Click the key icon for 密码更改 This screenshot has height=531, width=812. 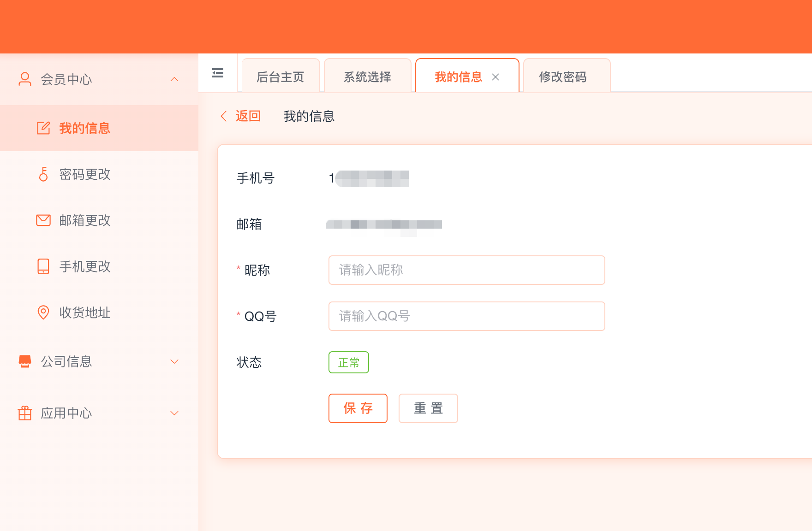pyautogui.click(x=43, y=174)
